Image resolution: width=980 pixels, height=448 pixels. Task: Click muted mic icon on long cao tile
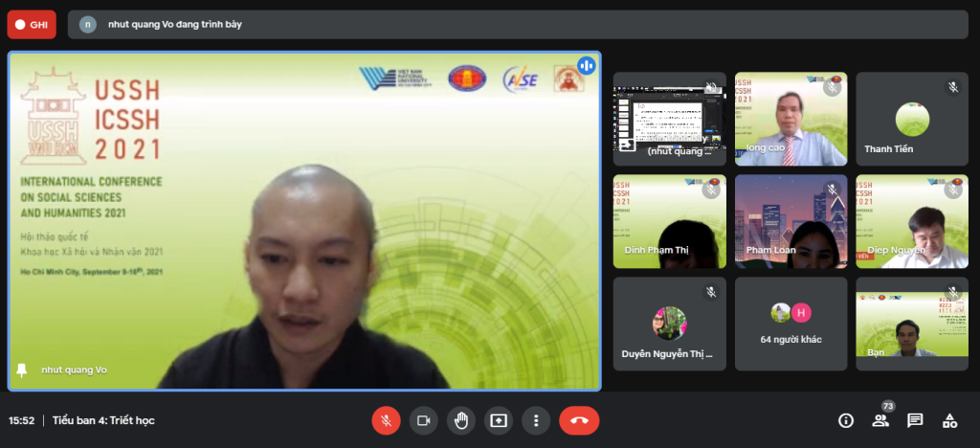click(x=832, y=87)
